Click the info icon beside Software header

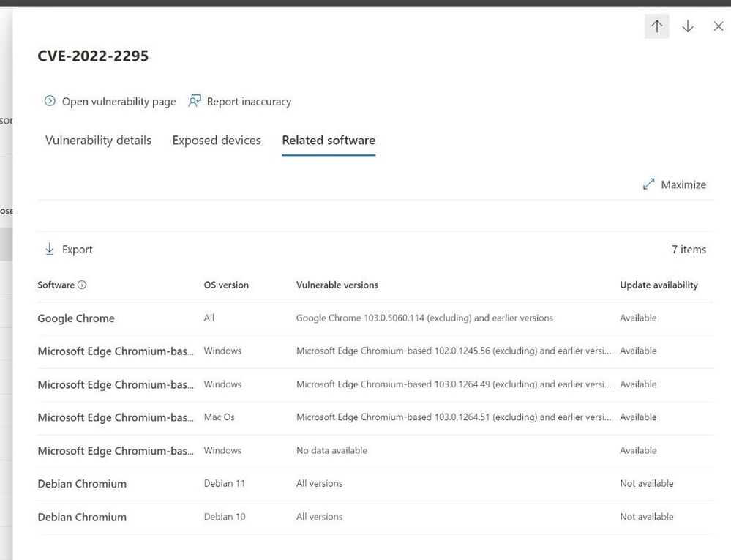pos(82,285)
